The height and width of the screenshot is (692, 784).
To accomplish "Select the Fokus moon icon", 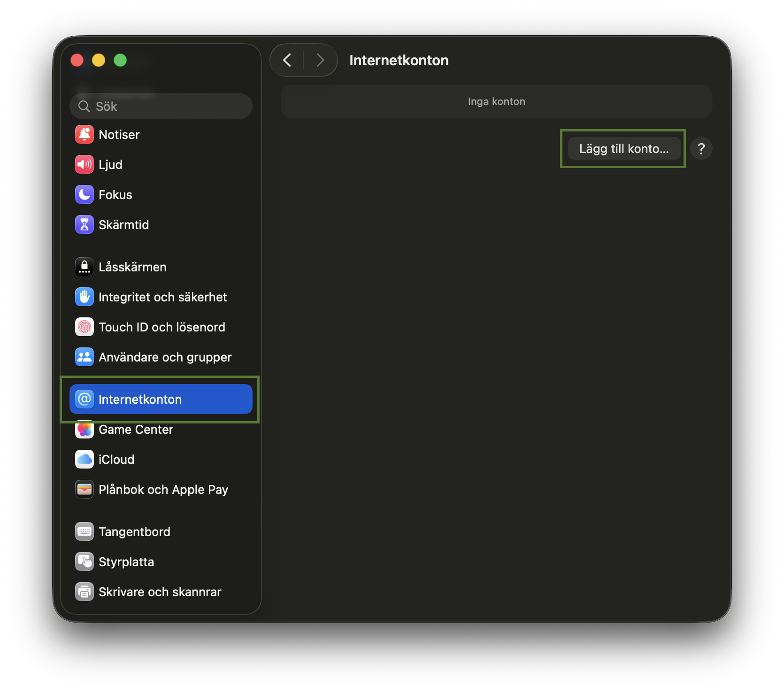I will [85, 195].
